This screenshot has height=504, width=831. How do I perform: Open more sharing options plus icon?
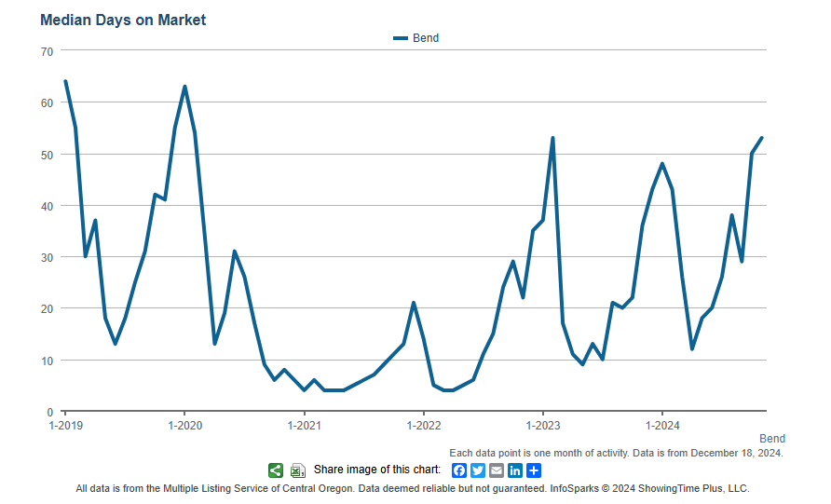pos(534,470)
